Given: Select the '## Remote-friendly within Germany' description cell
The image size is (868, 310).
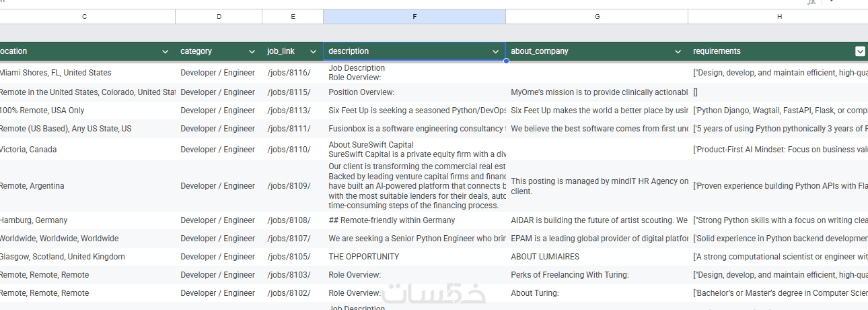Looking at the screenshot, I should pyautogui.click(x=414, y=220).
